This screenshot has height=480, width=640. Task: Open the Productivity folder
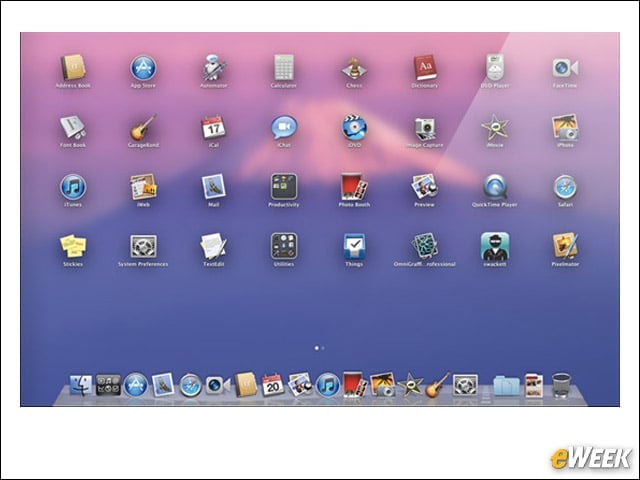pos(284,187)
